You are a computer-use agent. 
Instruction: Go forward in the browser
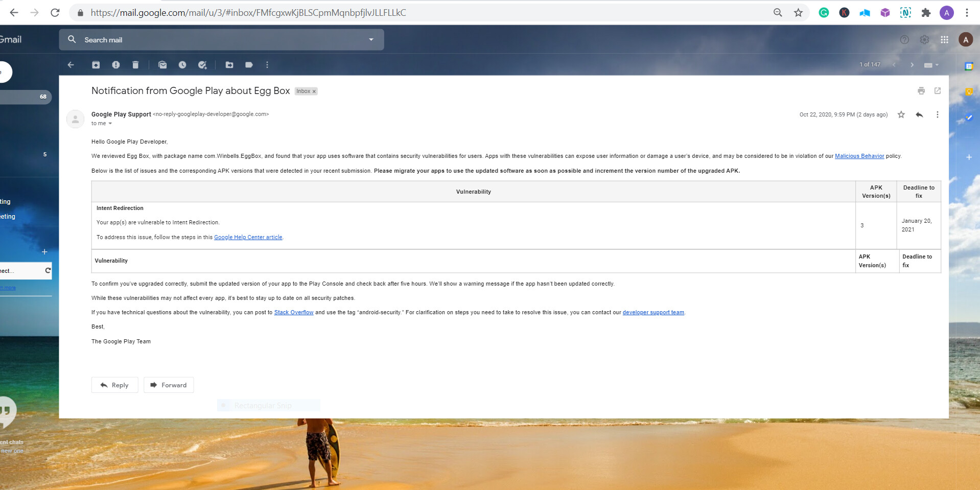34,13
